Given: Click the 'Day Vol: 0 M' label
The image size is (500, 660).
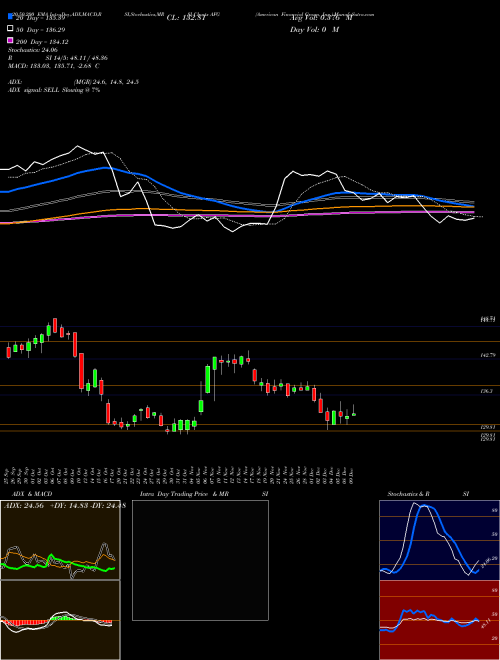Looking at the screenshot, I should click(314, 30).
